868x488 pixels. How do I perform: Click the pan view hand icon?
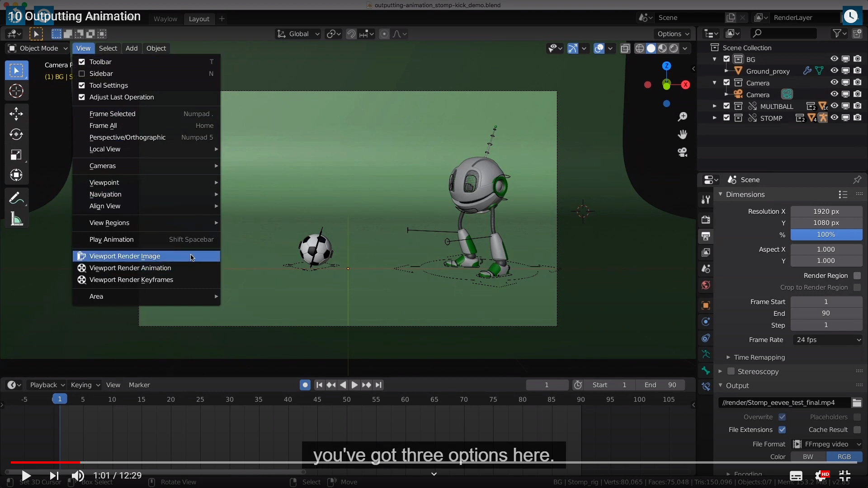click(x=682, y=134)
